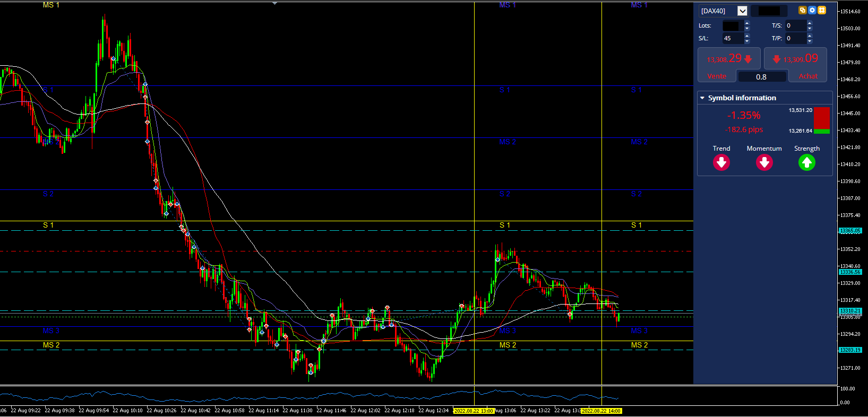This screenshot has height=417, width=868.
Task: Click the Momentum label
Action: tap(764, 149)
